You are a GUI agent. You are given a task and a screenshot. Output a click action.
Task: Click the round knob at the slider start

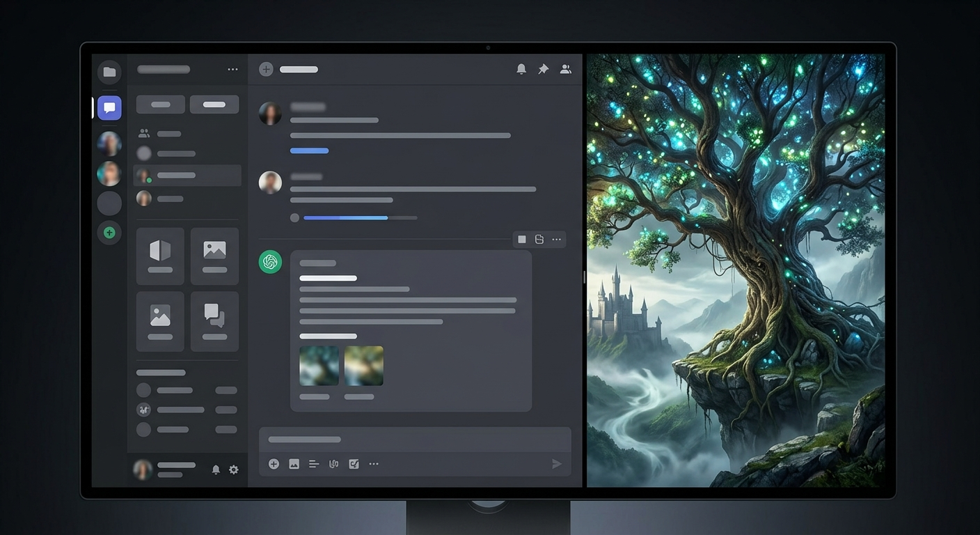(294, 218)
